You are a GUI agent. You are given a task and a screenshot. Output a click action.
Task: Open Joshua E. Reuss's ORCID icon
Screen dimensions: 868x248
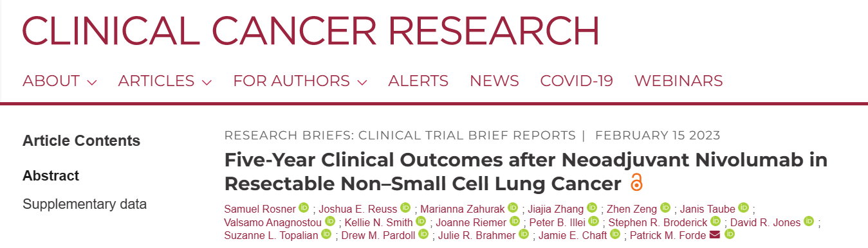coord(405,208)
